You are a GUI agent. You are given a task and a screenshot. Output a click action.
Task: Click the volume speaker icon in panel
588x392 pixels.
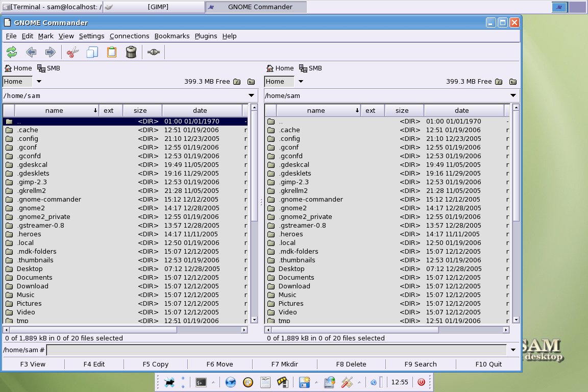point(374,382)
